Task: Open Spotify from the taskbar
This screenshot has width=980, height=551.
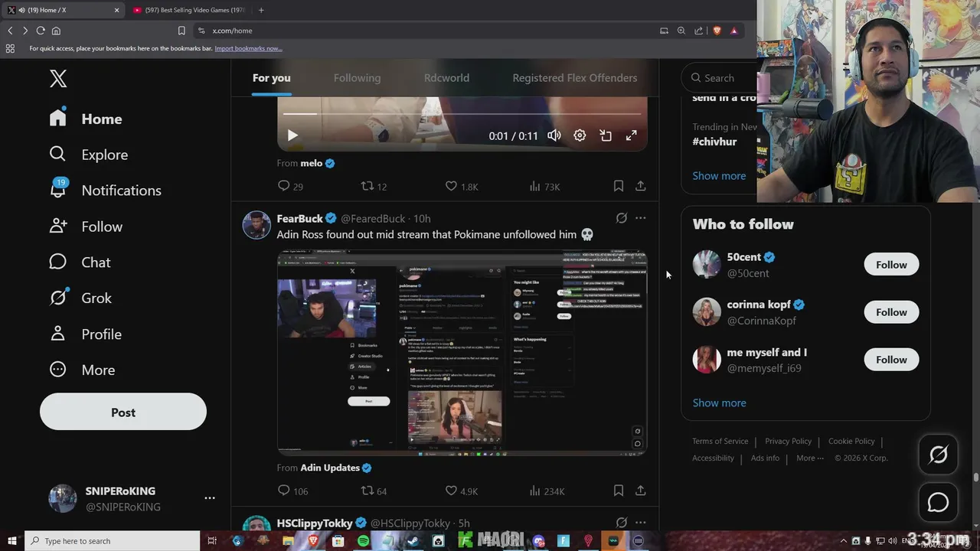Action: click(363, 541)
